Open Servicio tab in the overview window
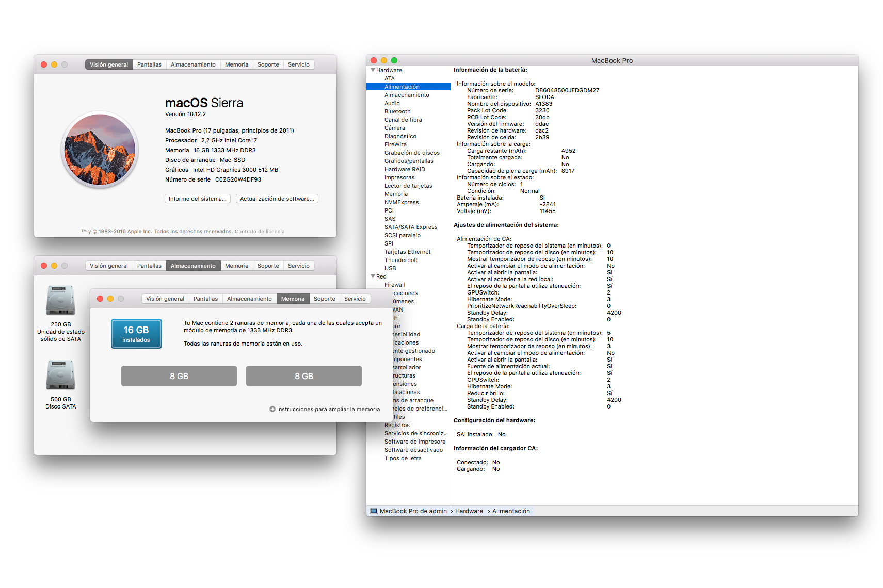Viewport: 883px width, 588px height. point(299,64)
